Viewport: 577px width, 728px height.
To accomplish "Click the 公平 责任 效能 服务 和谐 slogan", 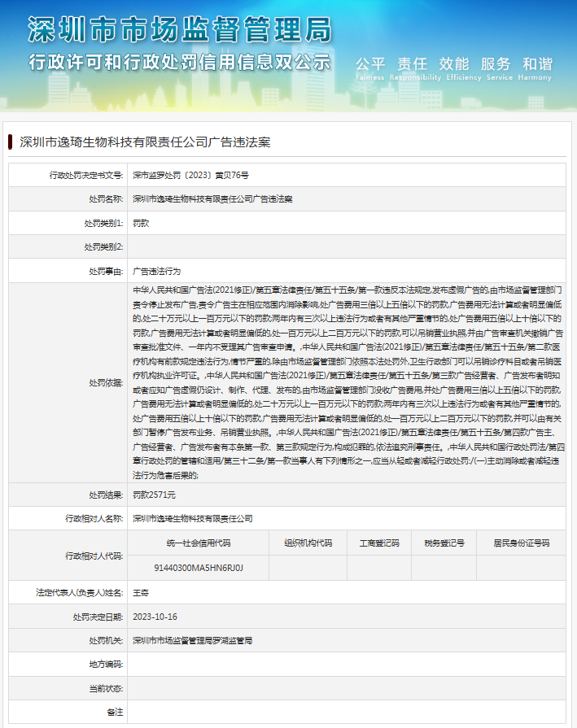I will coord(453,64).
